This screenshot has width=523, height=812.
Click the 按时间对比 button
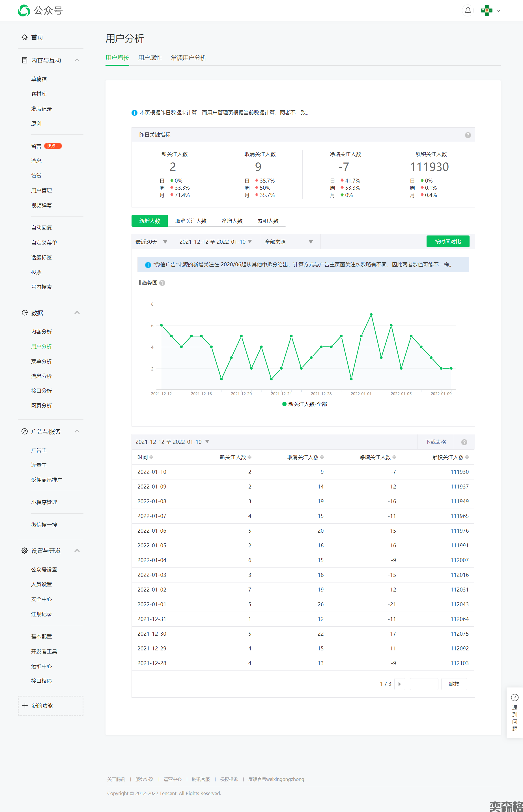447,241
